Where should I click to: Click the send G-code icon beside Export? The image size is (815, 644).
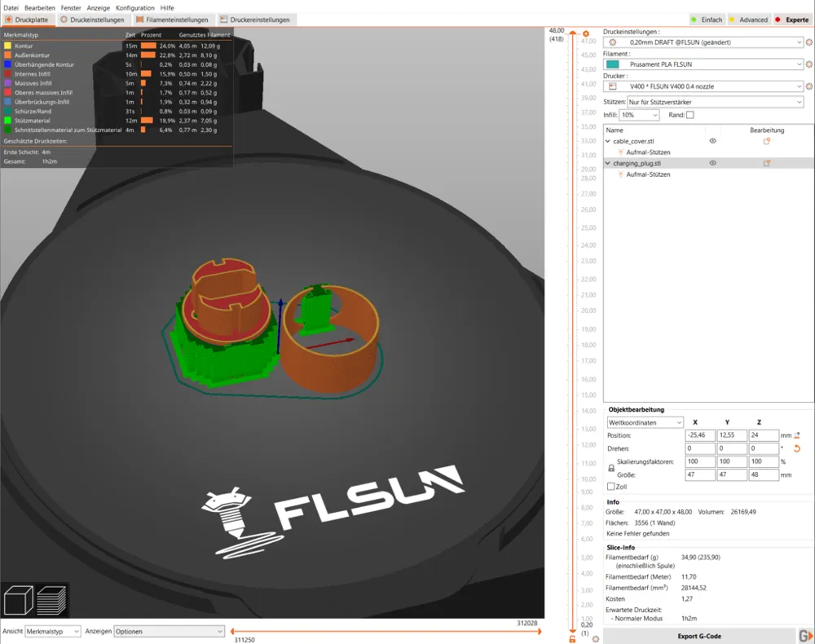[804, 636]
